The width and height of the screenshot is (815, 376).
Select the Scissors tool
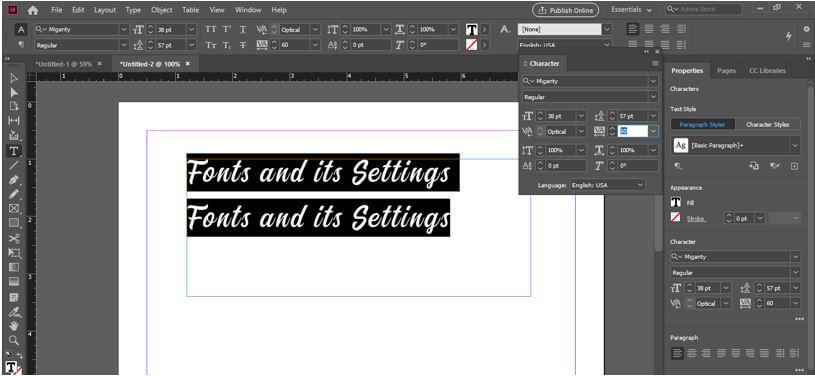pyautogui.click(x=14, y=239)
